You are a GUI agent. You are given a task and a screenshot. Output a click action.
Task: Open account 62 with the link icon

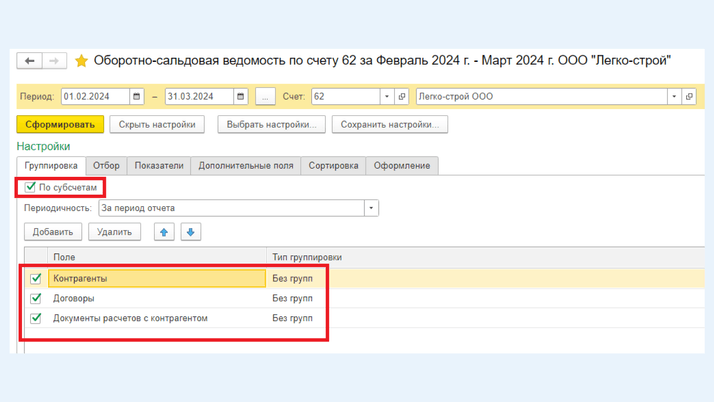pos(402,97)
